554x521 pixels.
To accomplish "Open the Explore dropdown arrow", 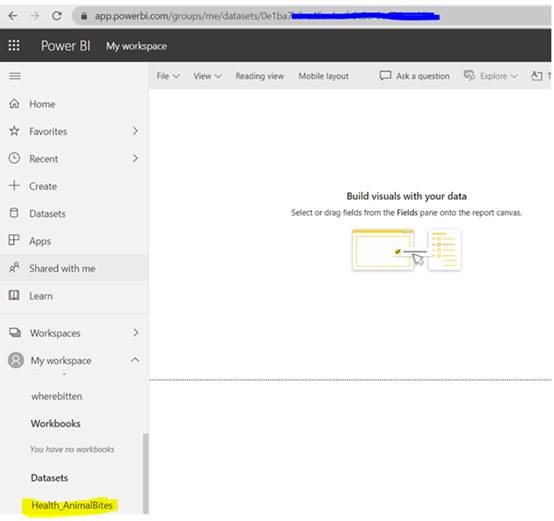I will 514,76.
